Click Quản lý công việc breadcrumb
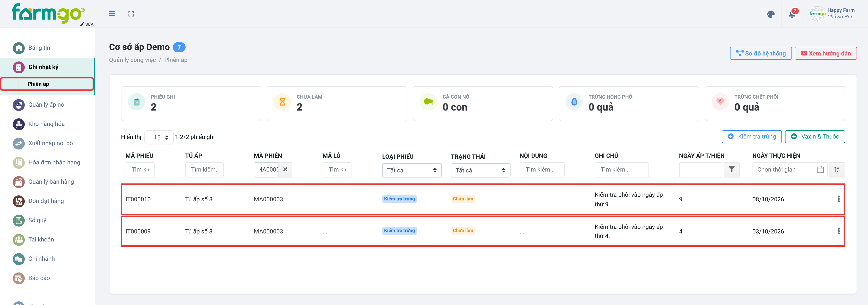868x305 pixels. click(132, 60)
